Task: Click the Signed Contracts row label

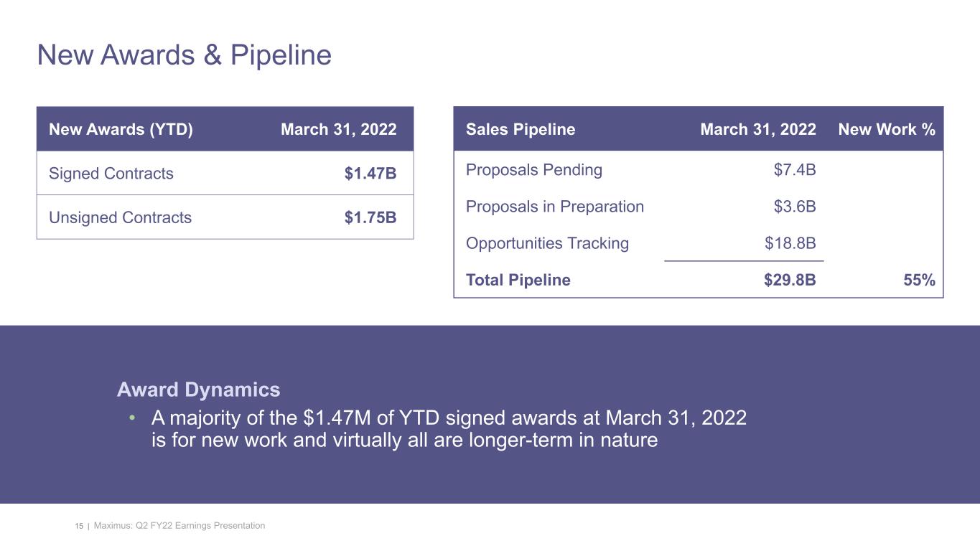Action: tap(111, 174)
